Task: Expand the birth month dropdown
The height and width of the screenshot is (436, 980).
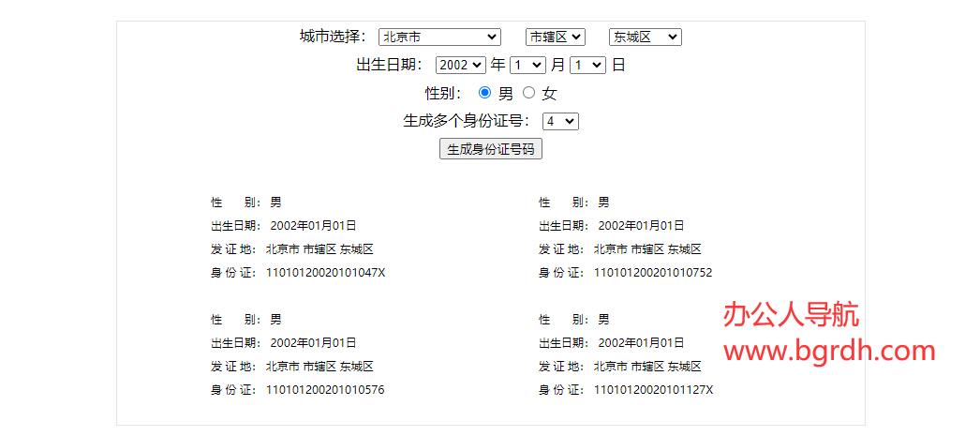Action: 527,65
